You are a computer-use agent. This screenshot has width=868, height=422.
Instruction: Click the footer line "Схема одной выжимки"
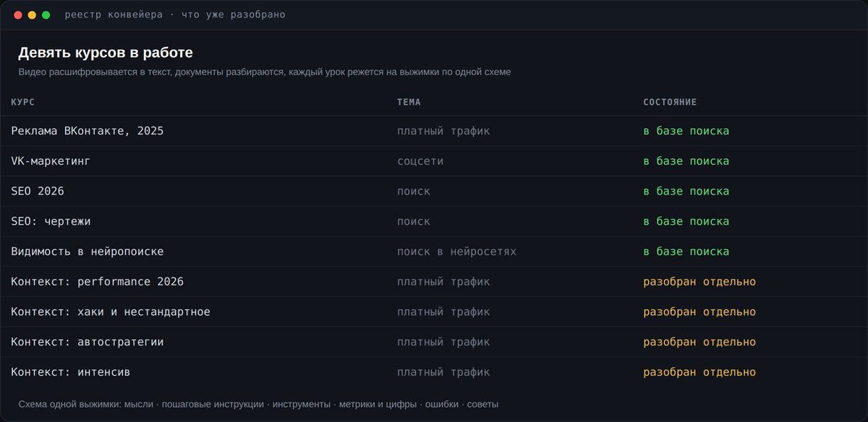click(x=258, y=405)
